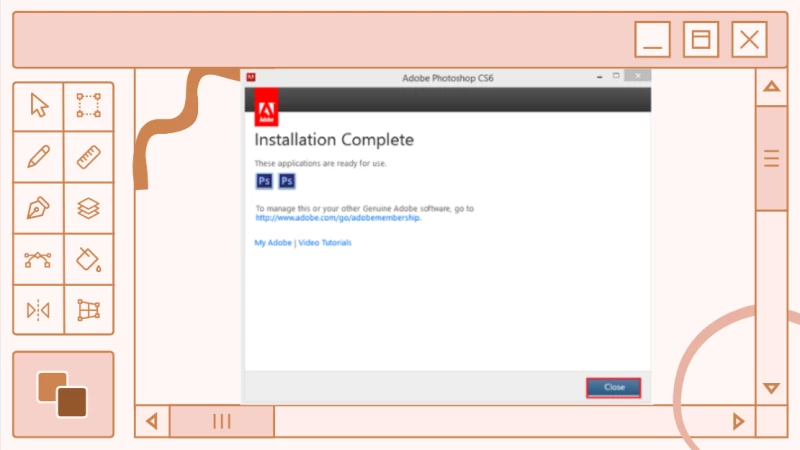Viewport: 800px width, 450px height.
Task: Select the arrow pointer tool
Action: tap(38, 105)
